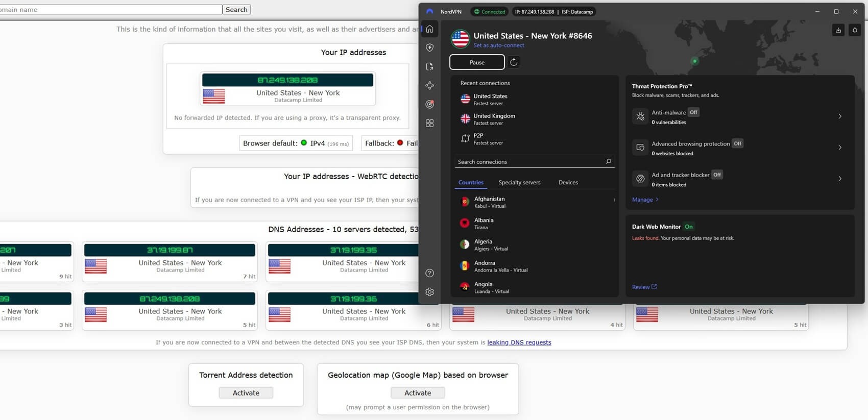Toggle Advanced browsing protection Off badge
Screen dimensions: 868x420
click(737, 143)
